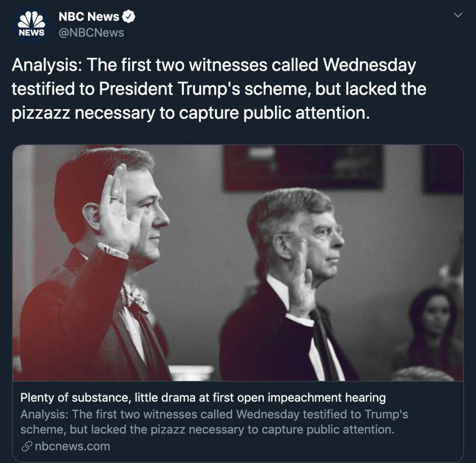Image resolution: width=476 pixels, height=463 pixels.
Task: Click headline 'Plenty of substance, little drama'
Action: 203,397
